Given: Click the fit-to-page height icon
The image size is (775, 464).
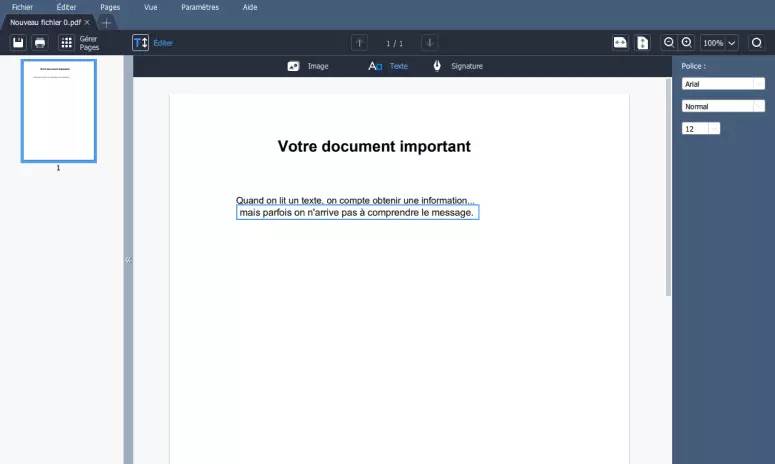Looking at the screenshot, I should [643, 43].
